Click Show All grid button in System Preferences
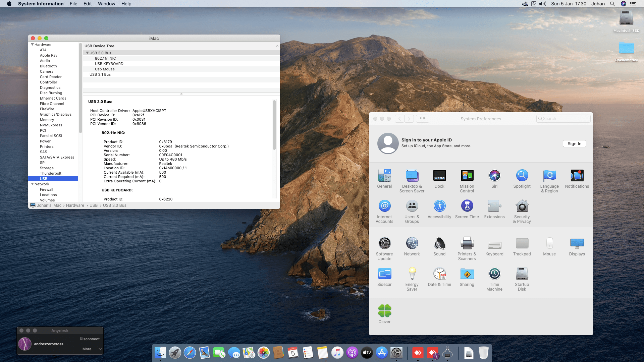Image resolution: width=644 pixels, height=362 pixels. click(x=423, y=119)
